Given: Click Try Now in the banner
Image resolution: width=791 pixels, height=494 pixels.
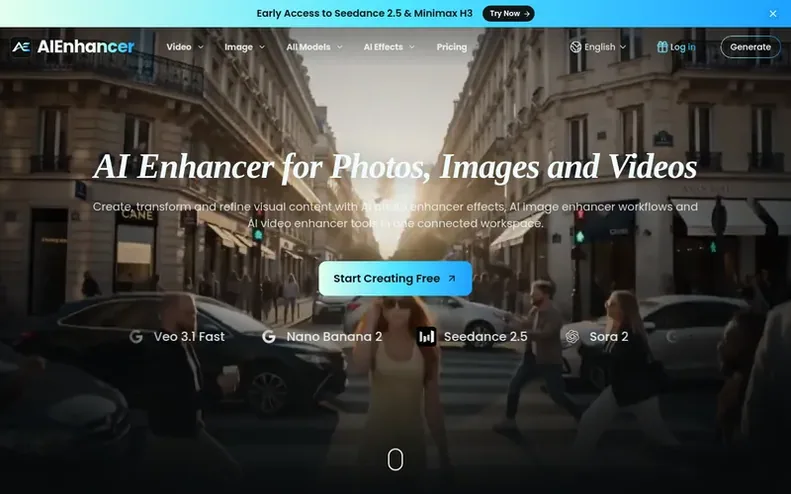Looking at the screenshot, I should click(508, 14).
